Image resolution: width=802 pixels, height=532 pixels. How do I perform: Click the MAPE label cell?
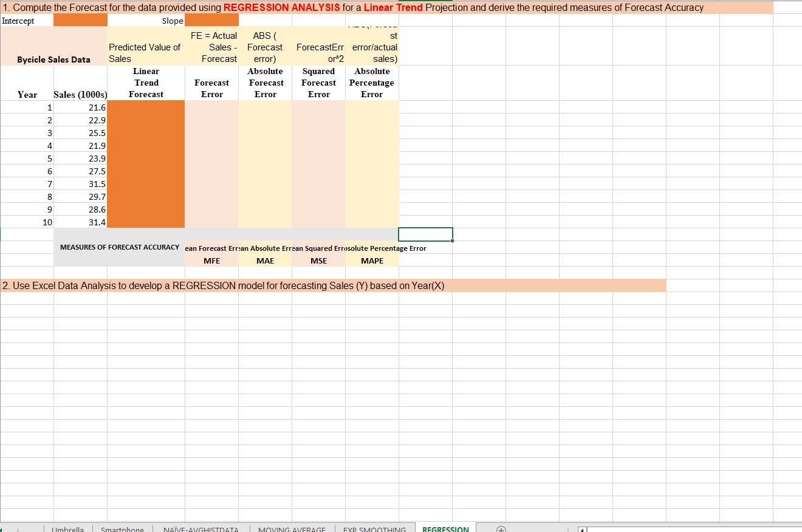coord(372,261)
